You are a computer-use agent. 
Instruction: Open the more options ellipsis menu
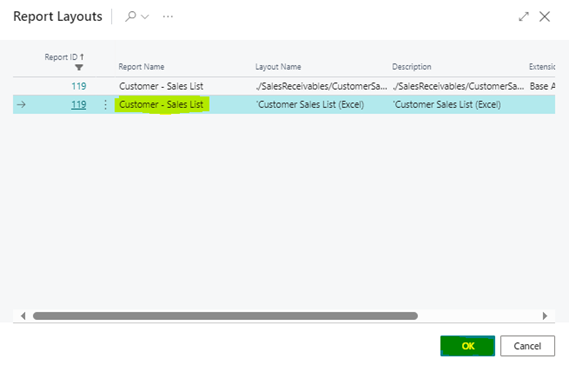[x=168, y=17]
